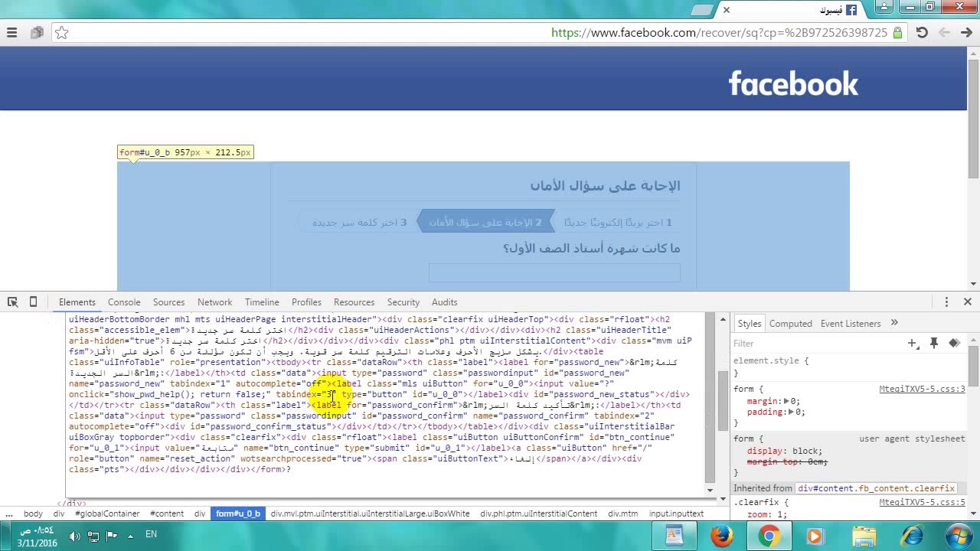Select input.inputtext breadcrumb
This screenshot has width=980, height=551.
click(676, 514)
